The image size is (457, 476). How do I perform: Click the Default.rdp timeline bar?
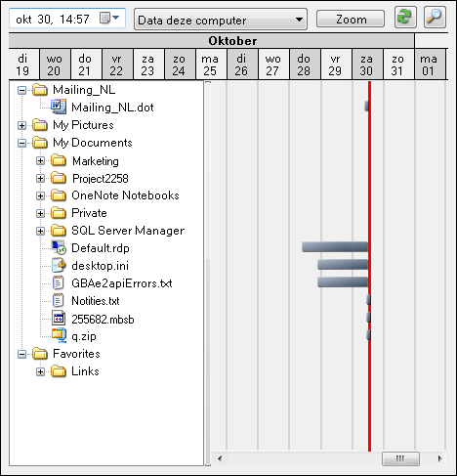335,246
